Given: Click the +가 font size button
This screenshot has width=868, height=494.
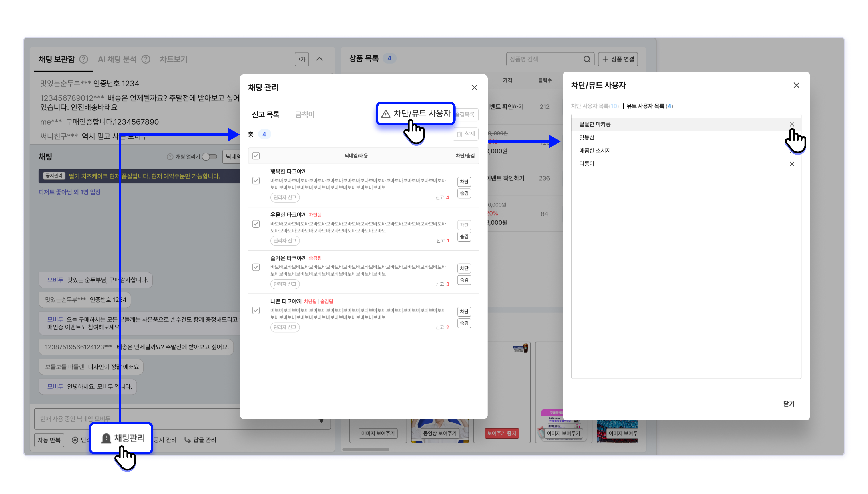Looking at the screenshot, I should [x=301, y=59].
